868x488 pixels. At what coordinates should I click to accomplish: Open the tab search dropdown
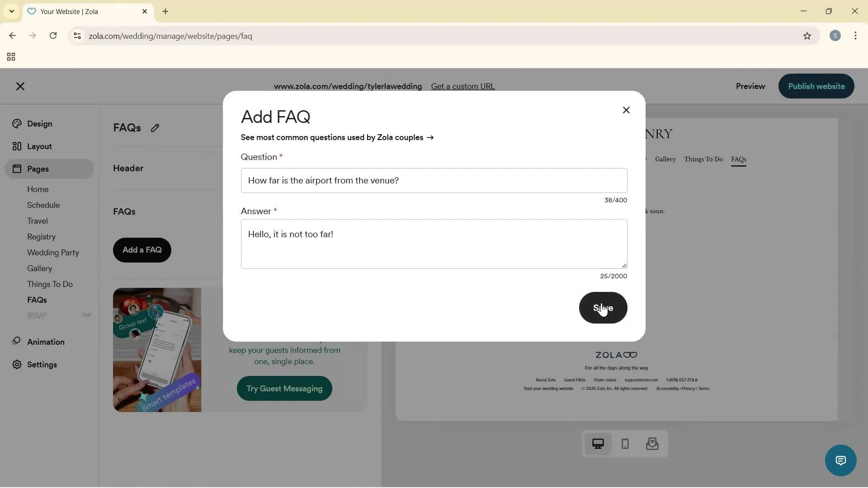[x=11, y=11]
